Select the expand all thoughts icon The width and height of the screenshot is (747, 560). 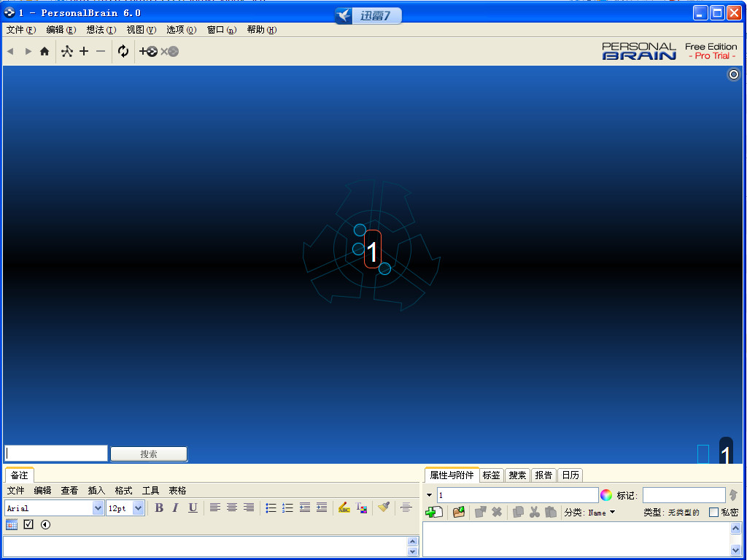pyautogui.click(x=66, y=51)
